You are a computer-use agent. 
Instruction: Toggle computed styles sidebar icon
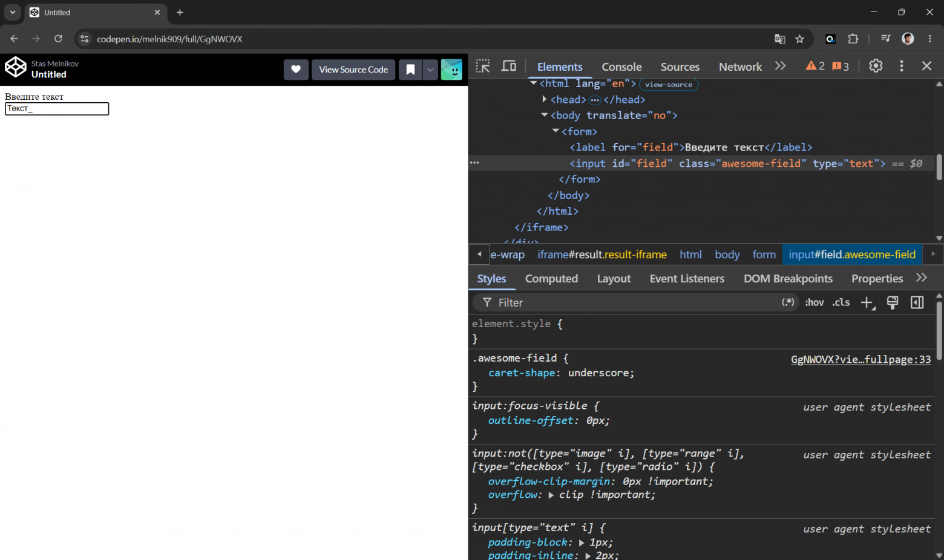pos(917,302)
